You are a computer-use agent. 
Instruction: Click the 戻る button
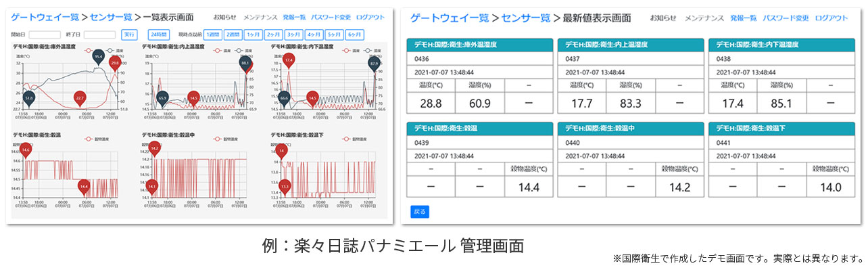[x=420, y=212]
